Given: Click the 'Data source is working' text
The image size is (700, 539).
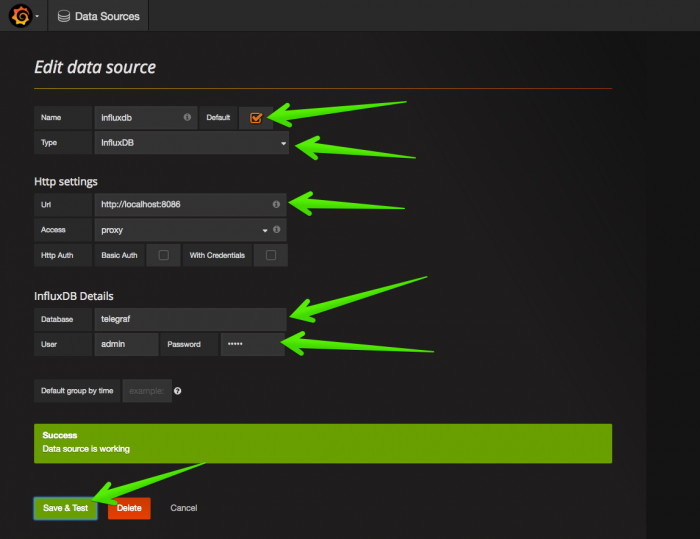Looking at the screenshot, I should point(86,449).
